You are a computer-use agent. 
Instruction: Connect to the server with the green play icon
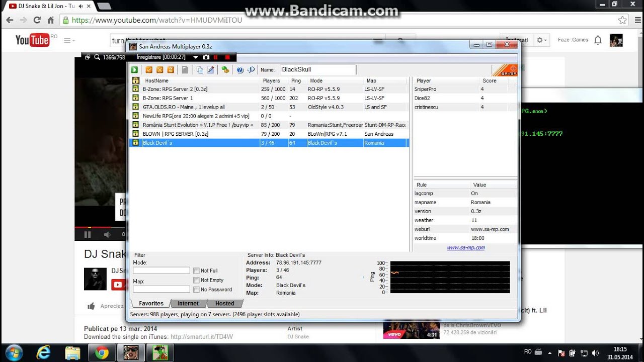pos(135,70)
